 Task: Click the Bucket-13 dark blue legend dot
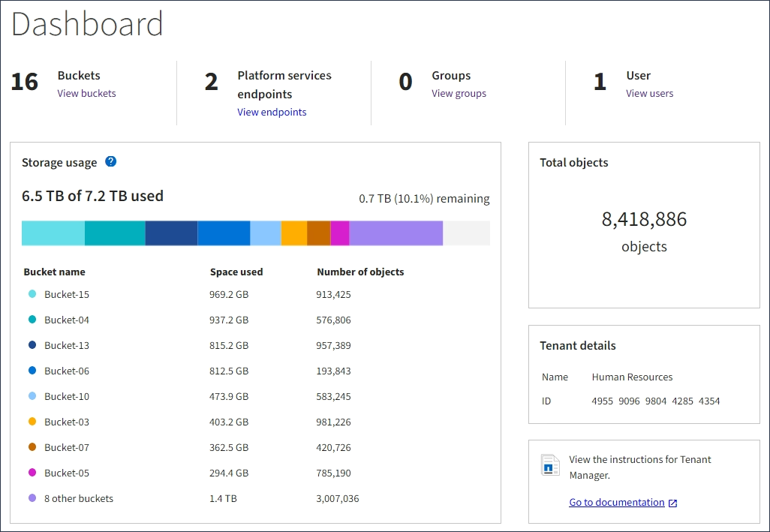pos(32,345)
